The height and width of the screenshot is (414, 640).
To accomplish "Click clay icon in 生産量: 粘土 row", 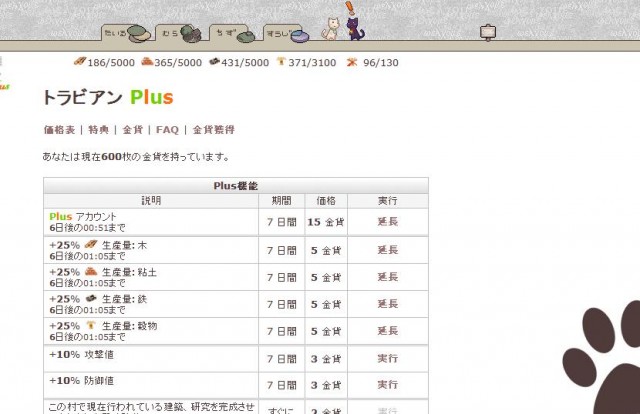I will (x=91, y=272).
